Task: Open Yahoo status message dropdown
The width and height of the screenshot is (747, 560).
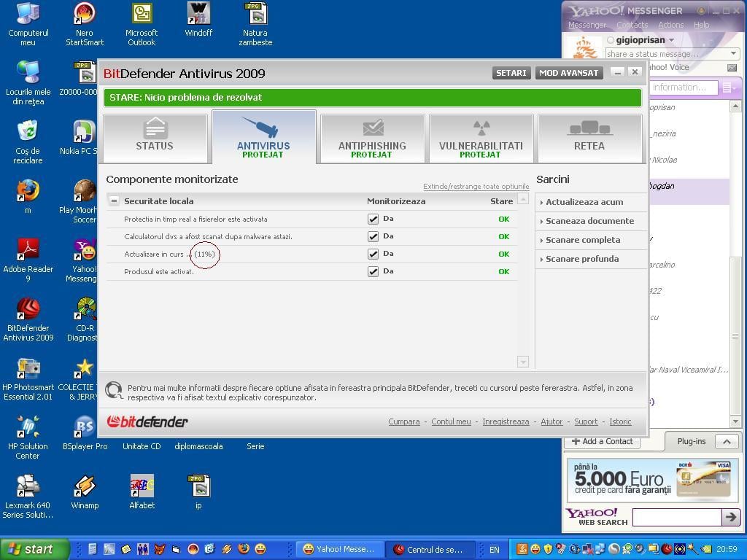Action: (x=734, y=53)
